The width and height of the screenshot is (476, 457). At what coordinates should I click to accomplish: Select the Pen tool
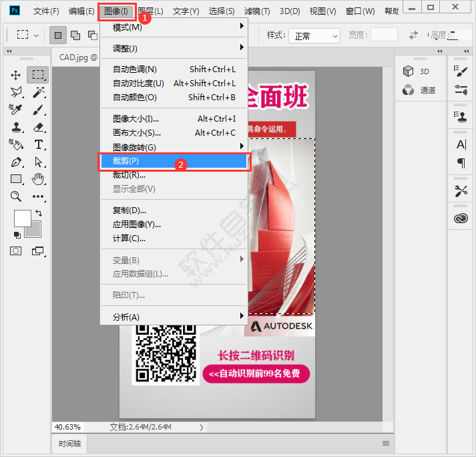16,162
